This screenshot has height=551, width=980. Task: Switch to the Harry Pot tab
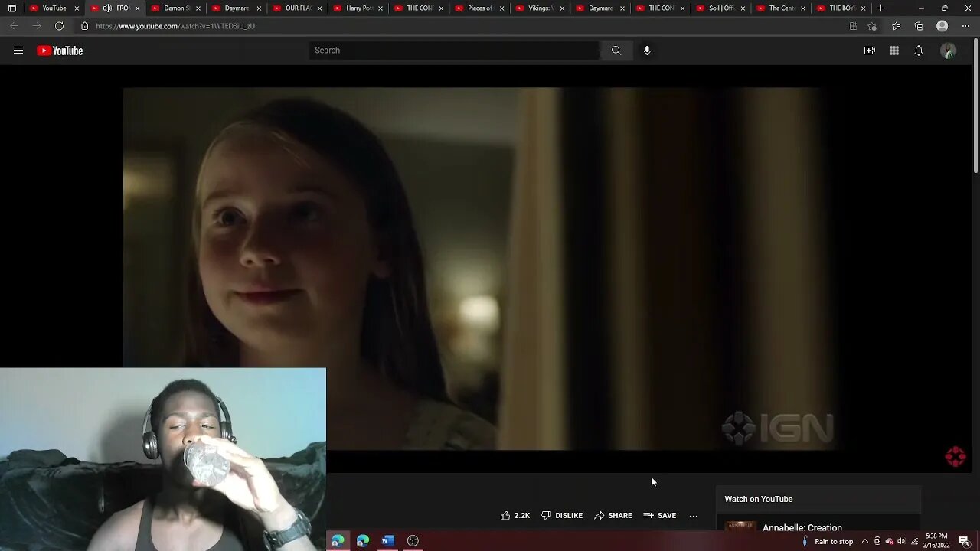(x=358, y=8)
